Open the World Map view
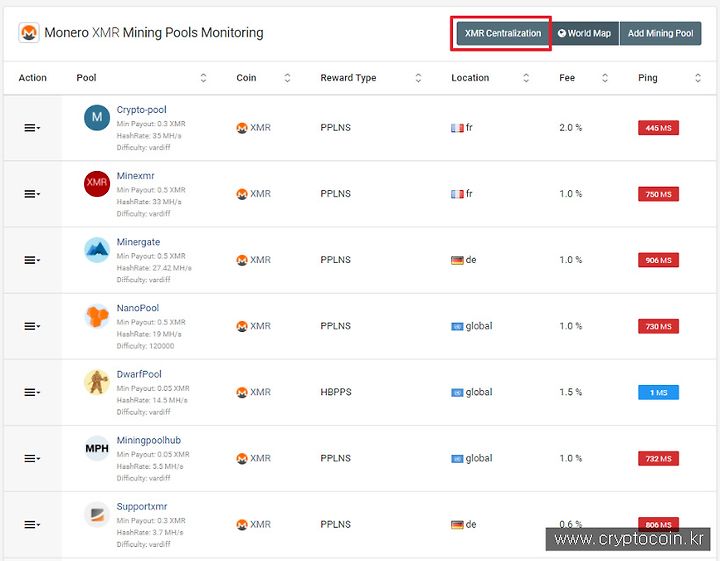Image resolution: width=720 pixels, height=561 pixels. 584,33
